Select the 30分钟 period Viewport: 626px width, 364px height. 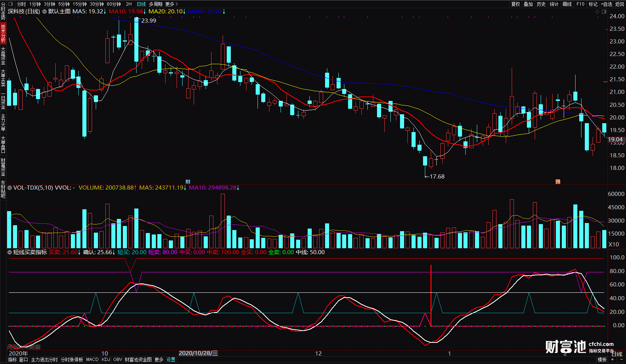pyautogui.click(x=97, y=4)
